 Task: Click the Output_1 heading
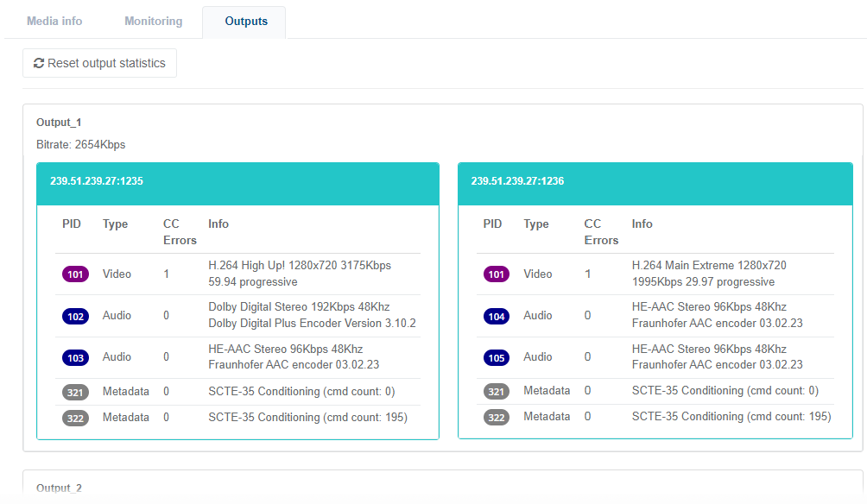[x=59, y=123]
